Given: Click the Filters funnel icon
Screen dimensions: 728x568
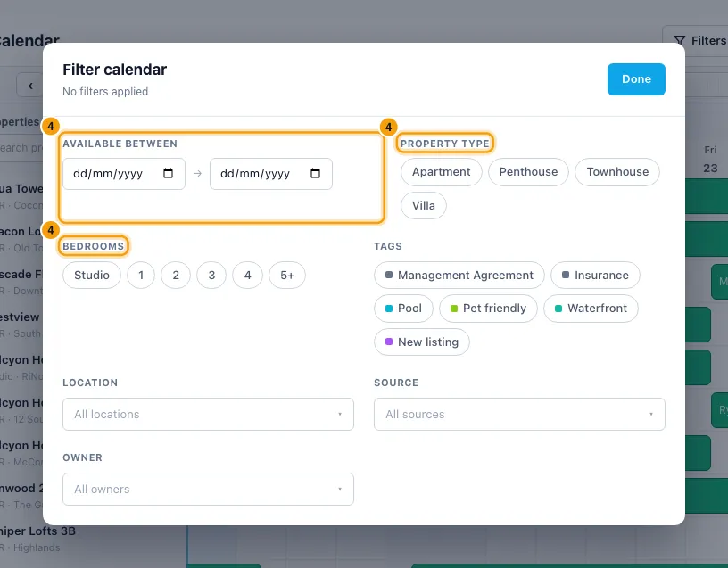Looking at the screenshot, I should 679,41.
